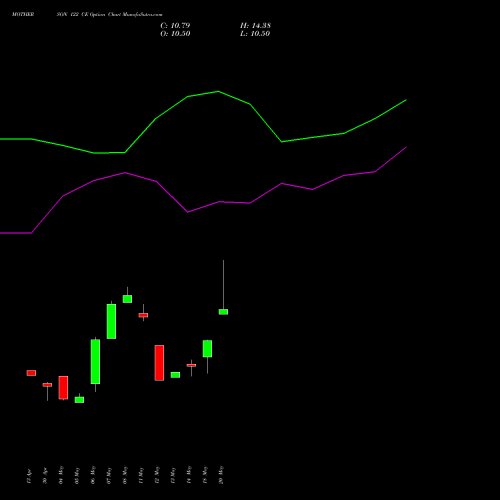
Task: Select the 08 May date label
Action: pos(125,475)
